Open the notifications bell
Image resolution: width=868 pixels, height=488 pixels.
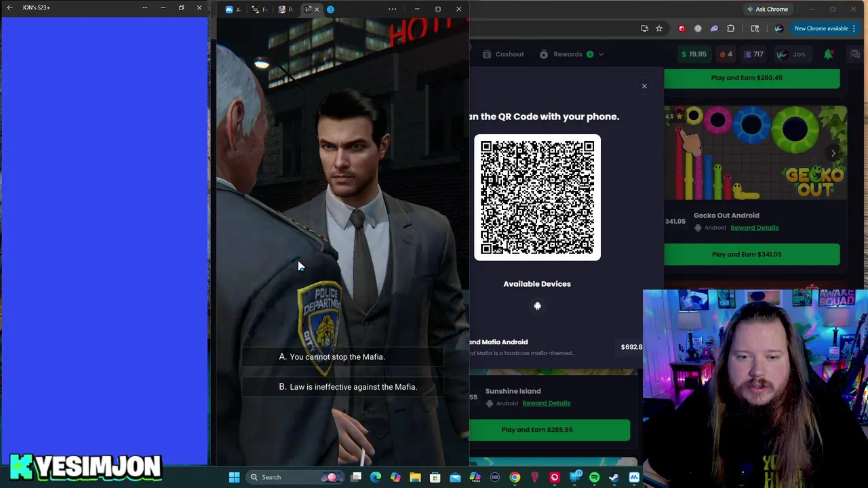pyautogui.click(x=828, y=54)
